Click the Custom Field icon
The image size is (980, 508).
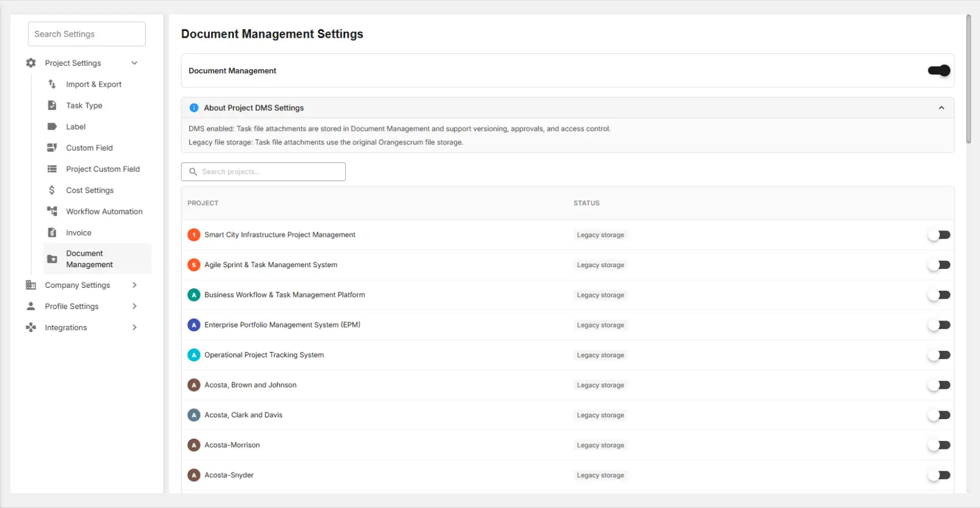pyautogui.click(x=52, y=148)
